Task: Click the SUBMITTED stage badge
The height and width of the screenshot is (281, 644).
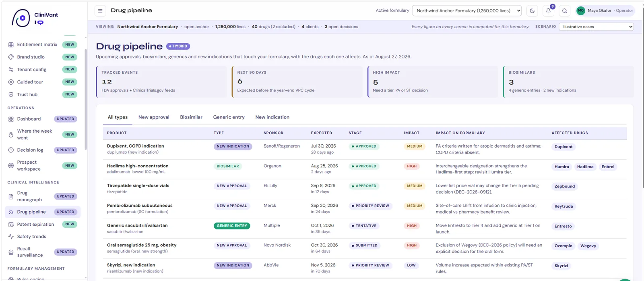Action: [x=364, y=246]
